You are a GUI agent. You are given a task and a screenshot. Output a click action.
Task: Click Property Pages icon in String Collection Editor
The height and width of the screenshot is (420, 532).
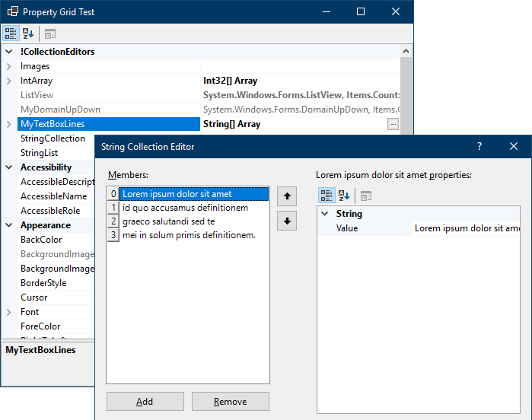(x=366, y=196)
